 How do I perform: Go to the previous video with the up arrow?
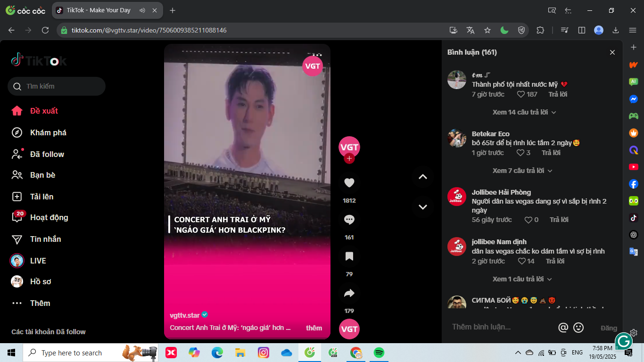click(x=423, y=177)
